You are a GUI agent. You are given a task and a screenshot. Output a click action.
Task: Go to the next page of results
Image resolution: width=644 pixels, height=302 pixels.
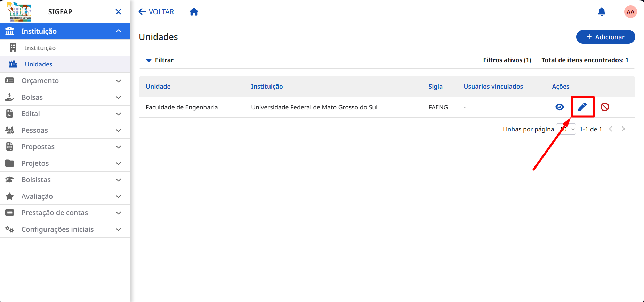tap(623, 129)
